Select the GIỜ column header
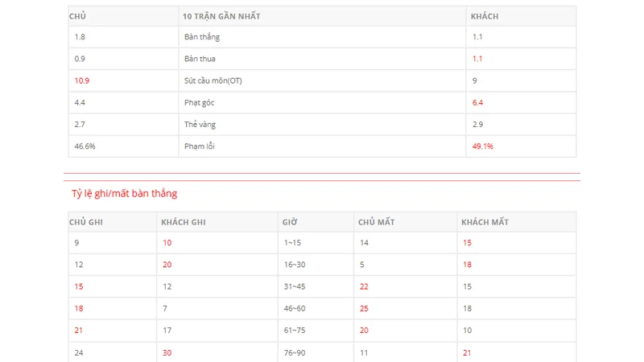 290,222
